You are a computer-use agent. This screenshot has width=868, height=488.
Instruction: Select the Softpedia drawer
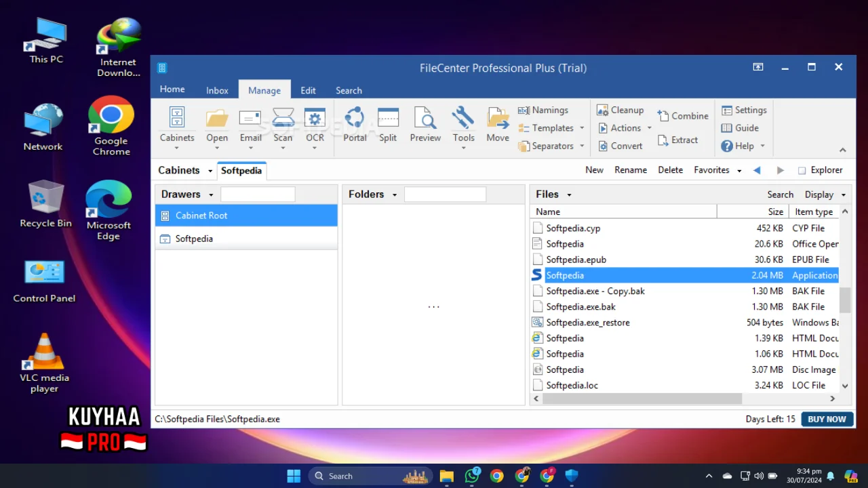[x=246, y=239]
